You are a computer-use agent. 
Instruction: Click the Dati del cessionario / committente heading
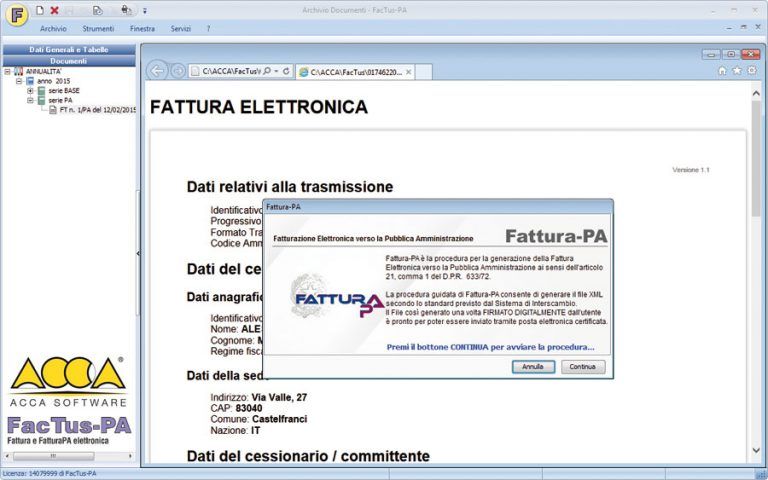pos(308,456)
